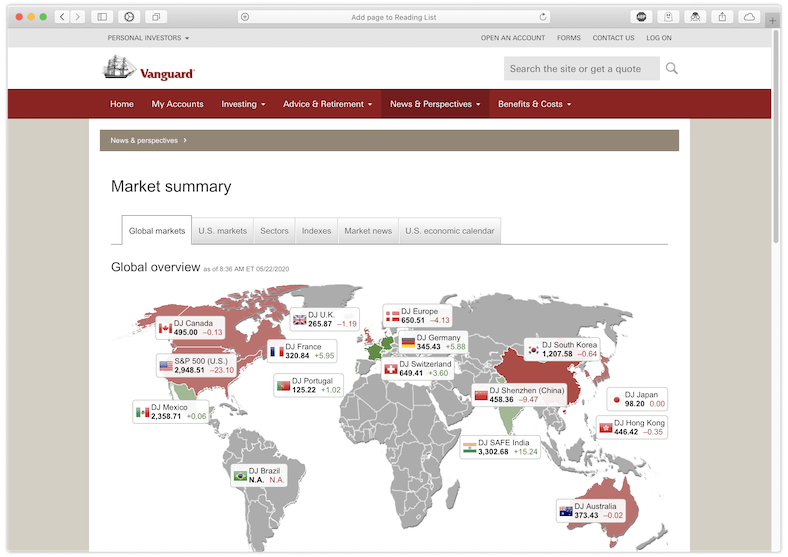Click the Australia flag on DJ Australia
Viewport: 788px width, 557px height.
tap(566, 511)
